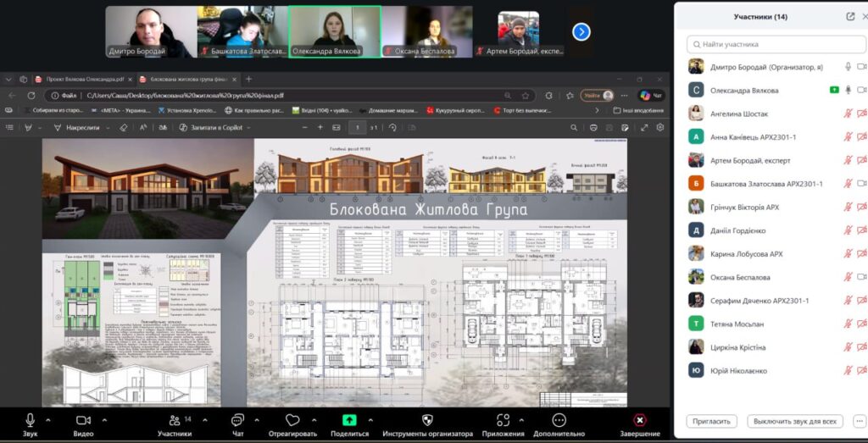Open Отреагировать reactions heart icon
The image size is (868, 443).
pos(292,420)
